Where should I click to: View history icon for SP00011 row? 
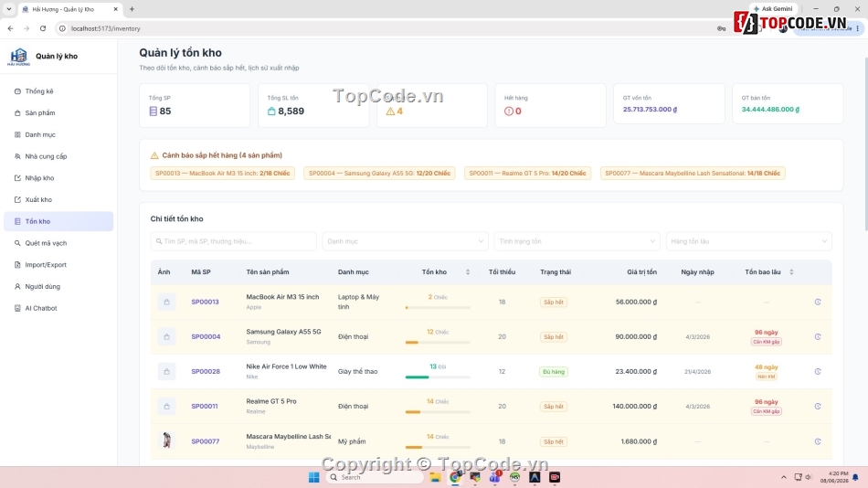(818, 407)
